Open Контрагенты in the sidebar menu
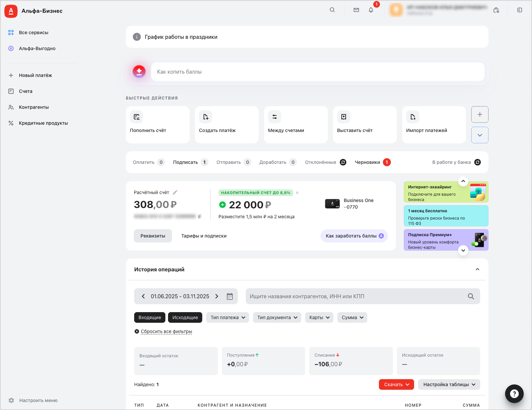532x410 pixels. point(34,107)
